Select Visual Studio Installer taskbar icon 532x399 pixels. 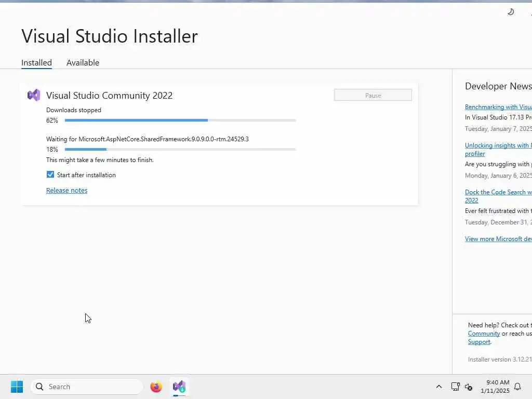[179, 387]
